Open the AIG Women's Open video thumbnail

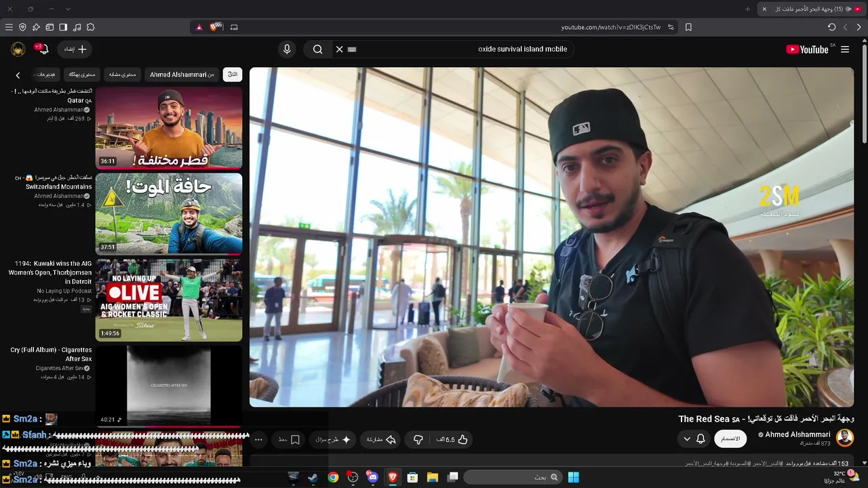coord(169,300)
